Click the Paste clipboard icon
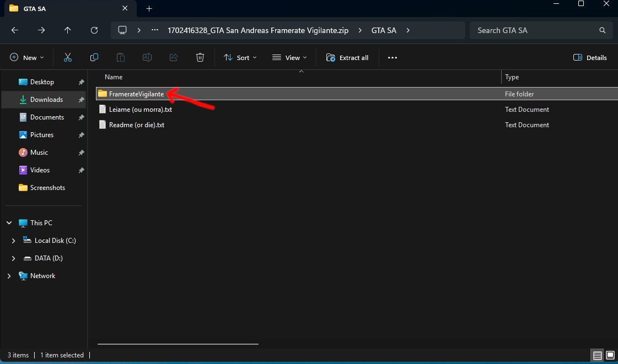This screenshot has width=618, height=364. click(121, 57)
